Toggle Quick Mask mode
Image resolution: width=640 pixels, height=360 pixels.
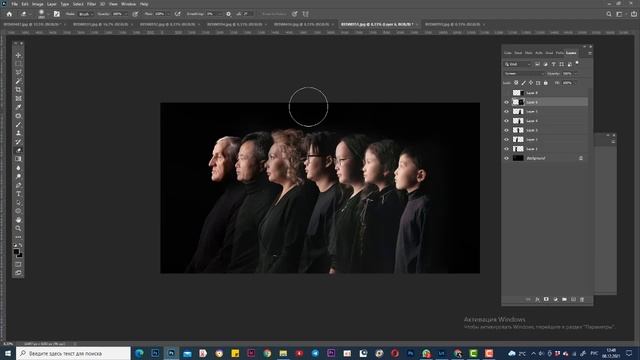pos(18,264)
